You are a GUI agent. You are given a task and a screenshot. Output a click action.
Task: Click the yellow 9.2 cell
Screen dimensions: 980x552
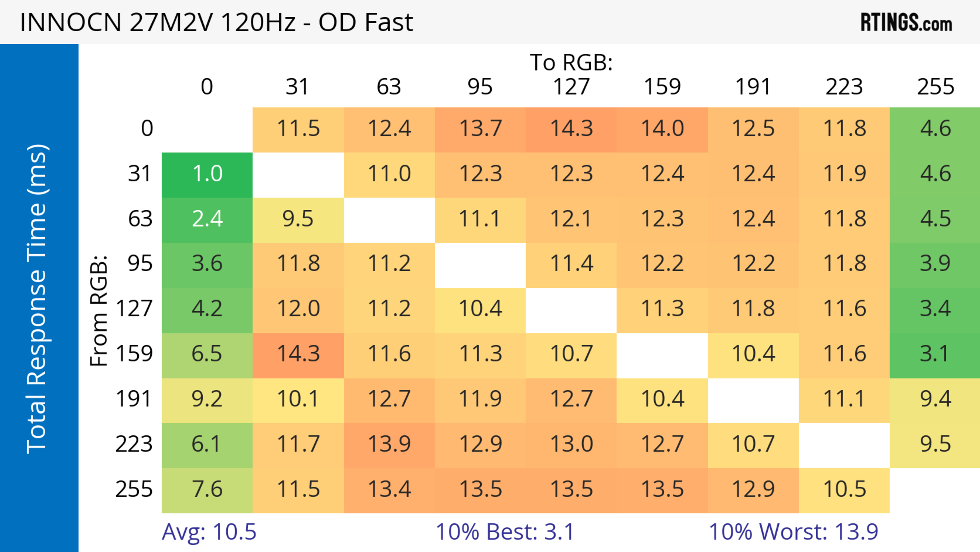207,399
